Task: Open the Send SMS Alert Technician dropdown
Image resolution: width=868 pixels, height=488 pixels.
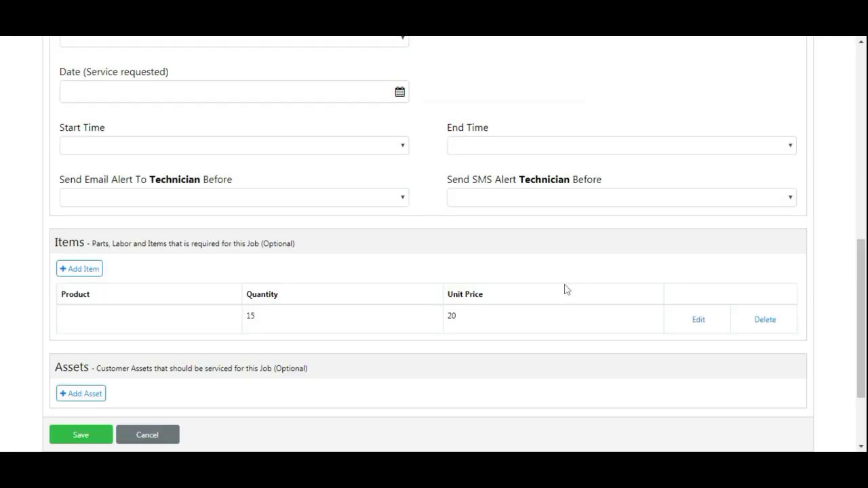Action: (x=622, y=197)
